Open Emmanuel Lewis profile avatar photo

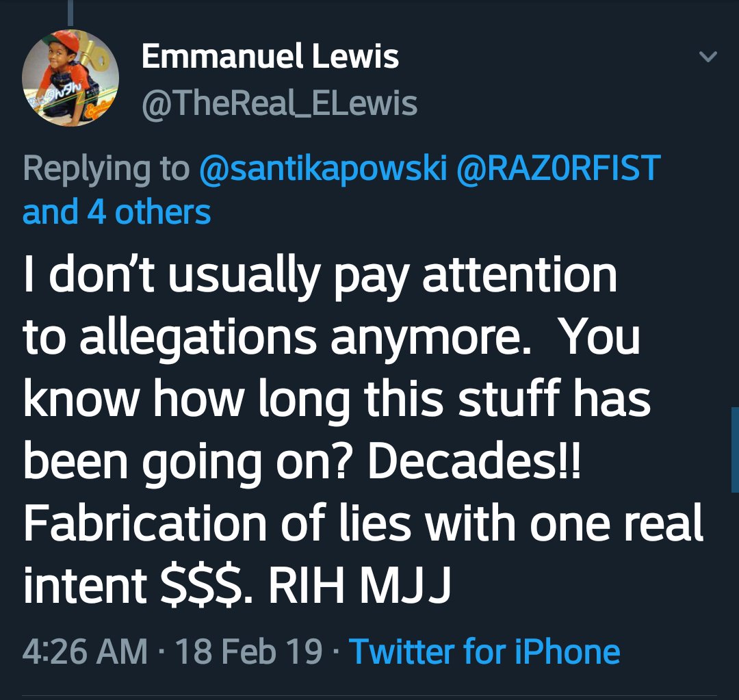70,78
